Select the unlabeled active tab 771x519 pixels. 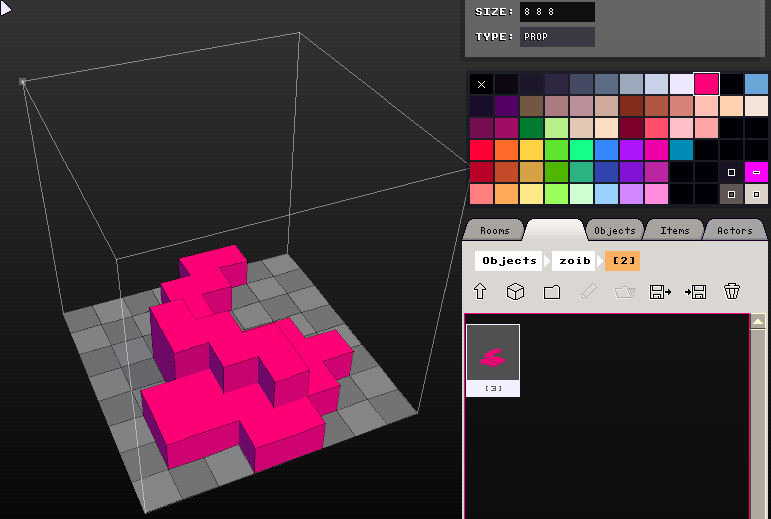[x=555, y=230]
